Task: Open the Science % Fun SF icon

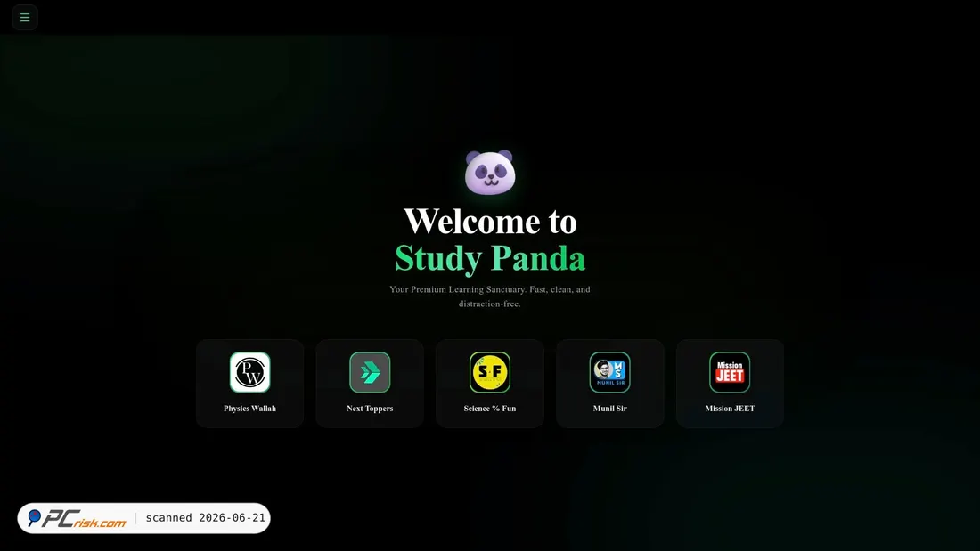Action: 490,372
